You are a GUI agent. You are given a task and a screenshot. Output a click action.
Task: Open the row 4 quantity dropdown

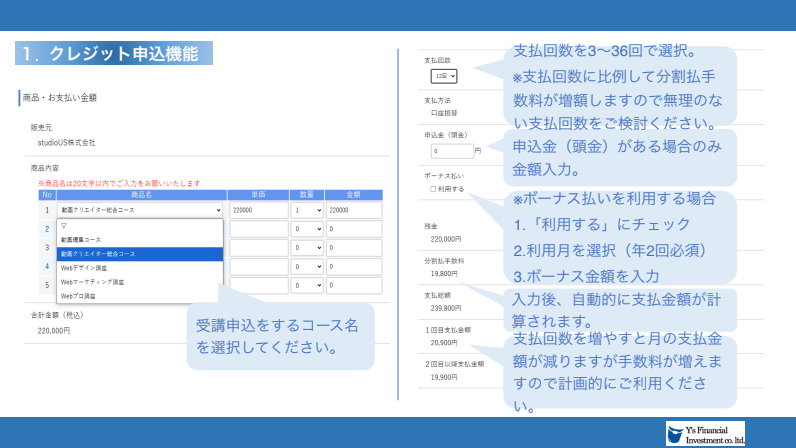click(307, 266)
